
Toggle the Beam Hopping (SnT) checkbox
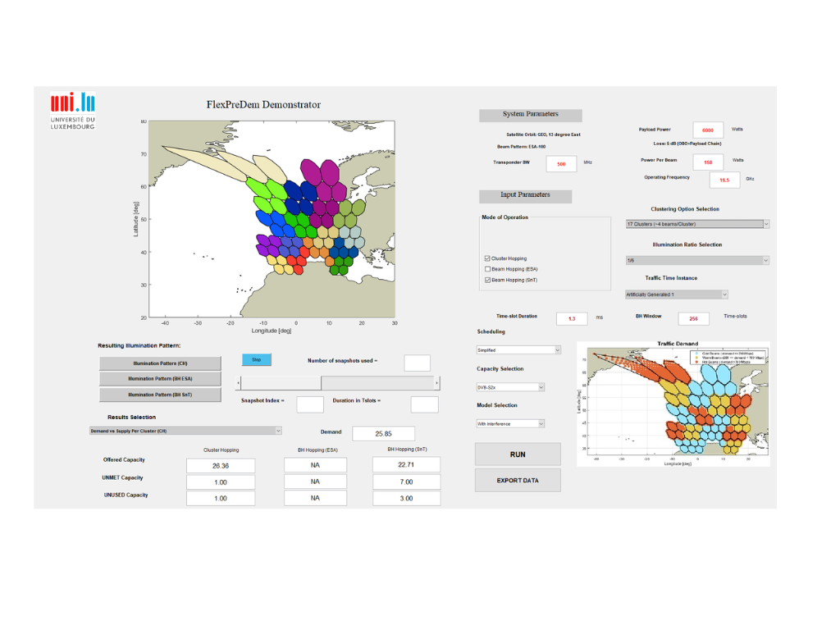click(488, 280)
